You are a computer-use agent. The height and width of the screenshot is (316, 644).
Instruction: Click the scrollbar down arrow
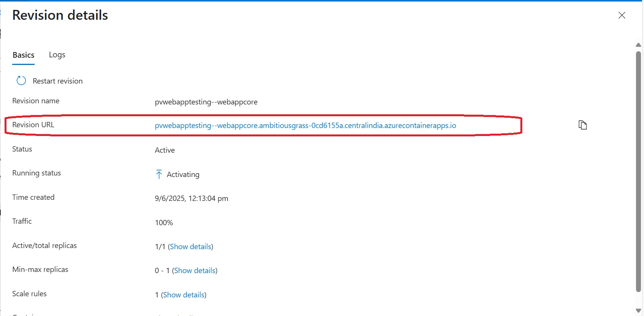[638, 311]
